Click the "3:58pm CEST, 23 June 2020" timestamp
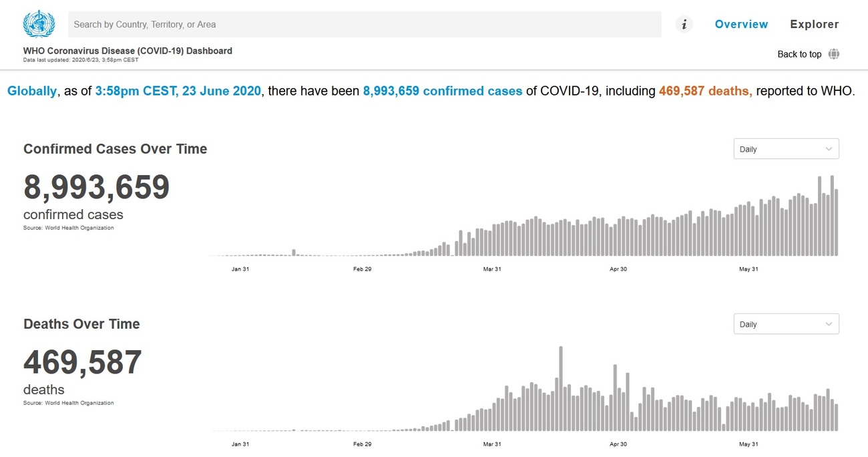 (178, 91)
